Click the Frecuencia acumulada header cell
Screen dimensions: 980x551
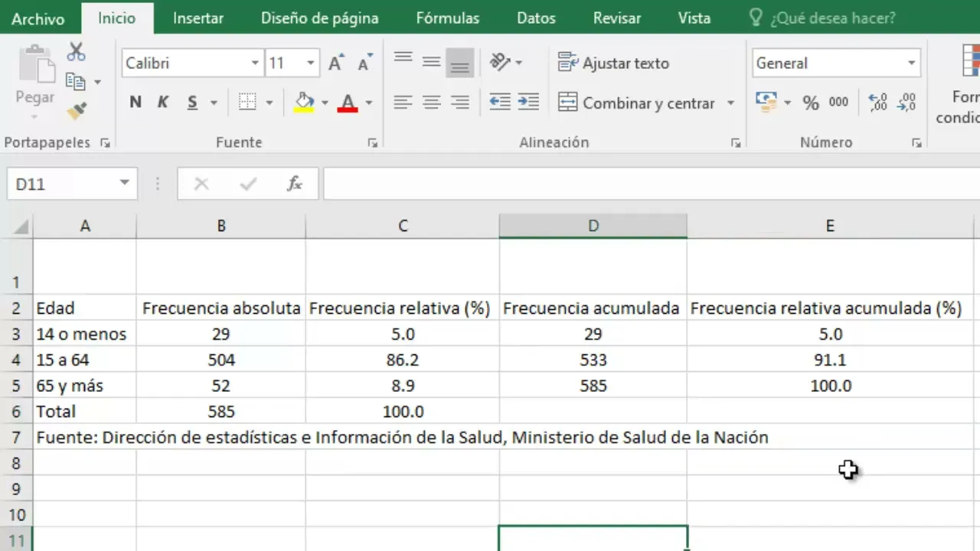(593, 308)
